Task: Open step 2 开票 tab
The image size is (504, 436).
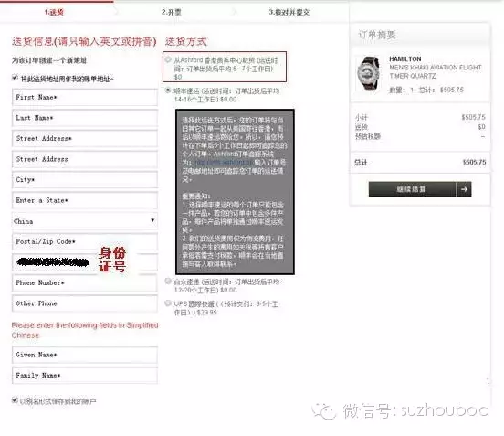Action: pos(172,12)
